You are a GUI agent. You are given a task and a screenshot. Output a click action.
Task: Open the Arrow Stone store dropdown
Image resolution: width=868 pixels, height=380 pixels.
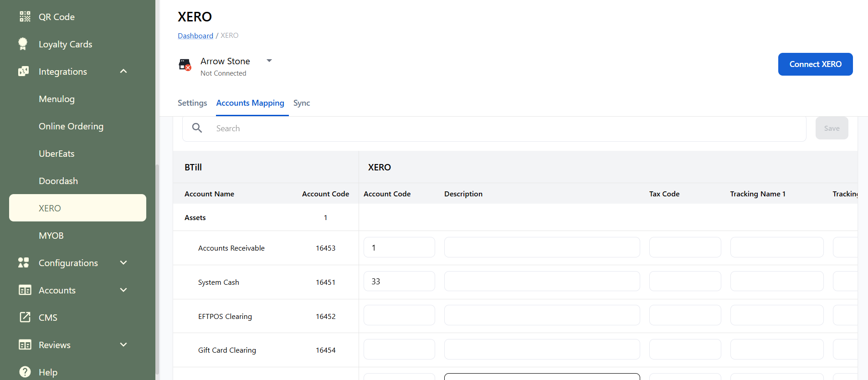(x=269, y=61)
